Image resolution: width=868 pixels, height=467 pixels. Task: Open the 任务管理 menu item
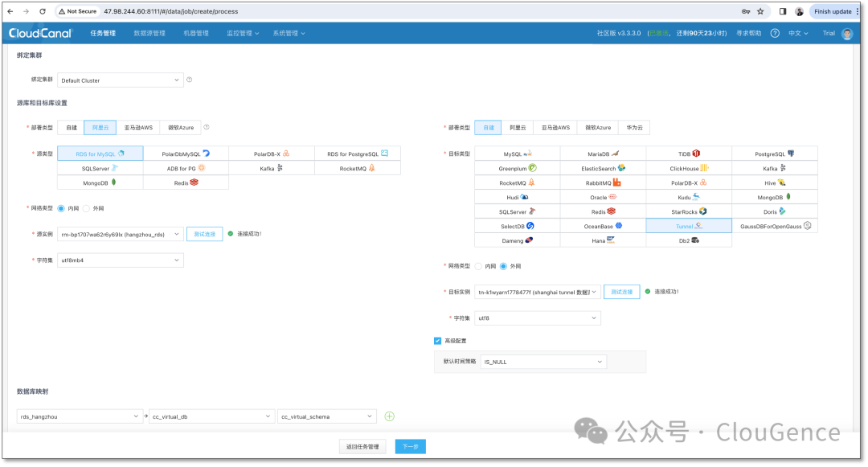click(103, 33)
